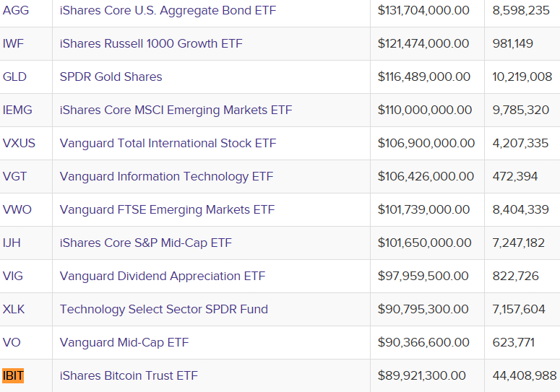Open SPDR Gold Shares fund page
560x392 pixels.
111,77
